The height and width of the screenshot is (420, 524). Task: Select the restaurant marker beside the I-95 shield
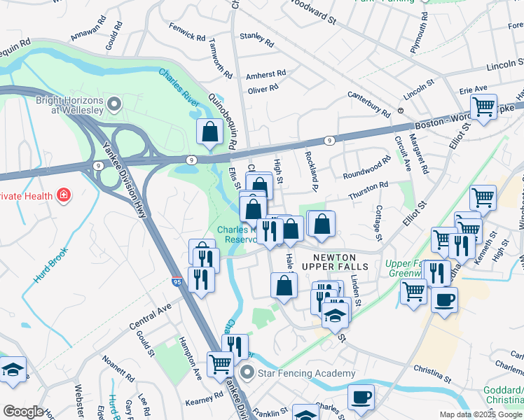201,281
